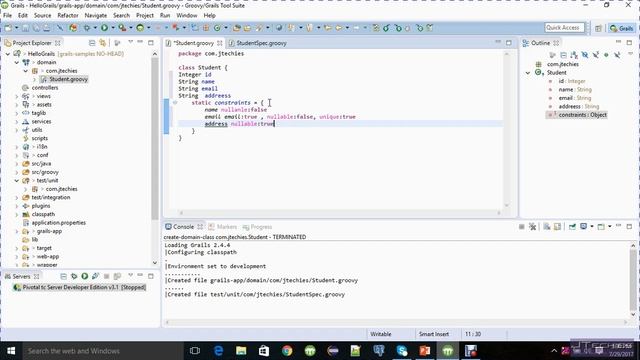The height and width of the screenshot is (360, 640).
Task: Select Pivotal tc Server Developer Edition entry
Action: (x=80, y=287)
